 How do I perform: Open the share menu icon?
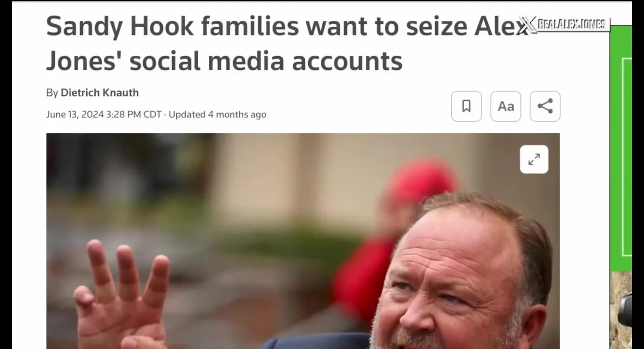(545, 106)
